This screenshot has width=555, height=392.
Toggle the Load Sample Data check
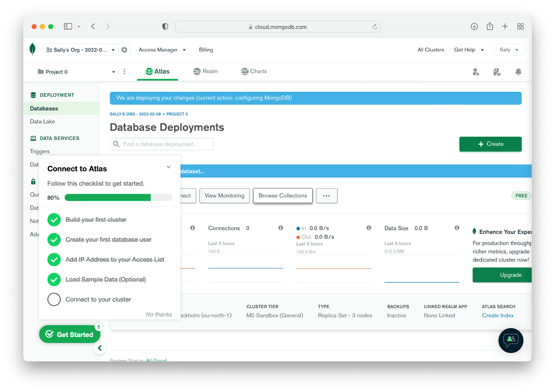coord(54,279)
